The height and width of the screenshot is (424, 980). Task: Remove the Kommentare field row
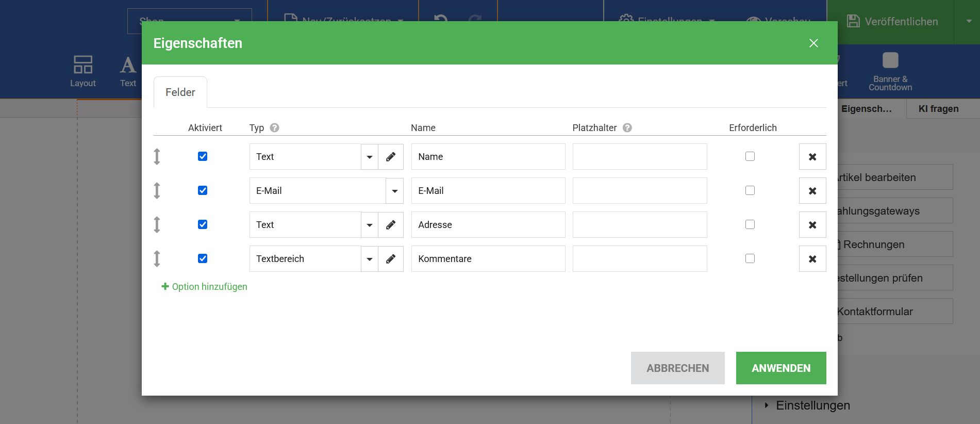812,259
